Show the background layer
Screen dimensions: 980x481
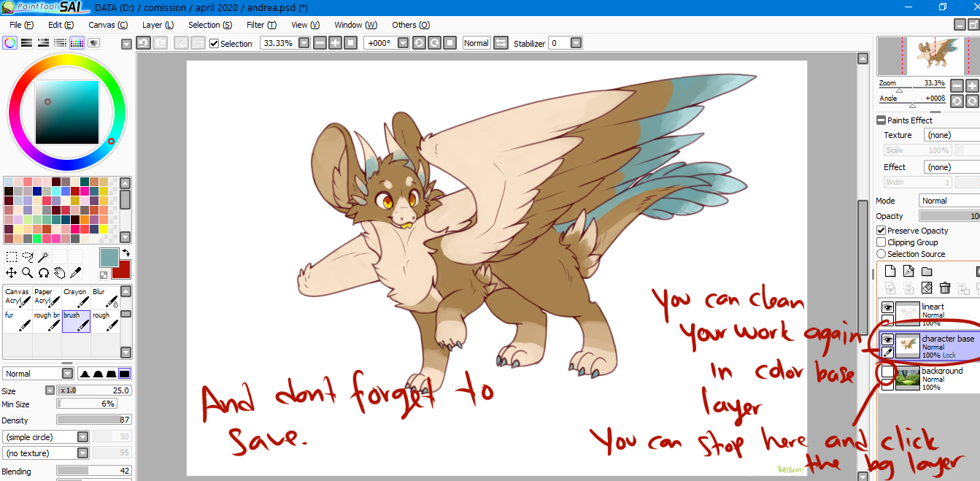887,372
